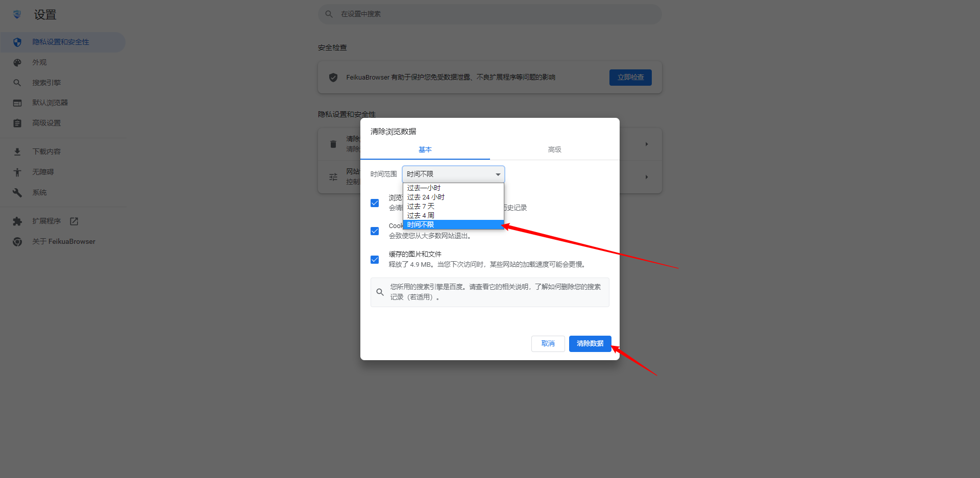980x478 pixels.
Task: Click the 外观 palette icon
Action: coord(17,63)
